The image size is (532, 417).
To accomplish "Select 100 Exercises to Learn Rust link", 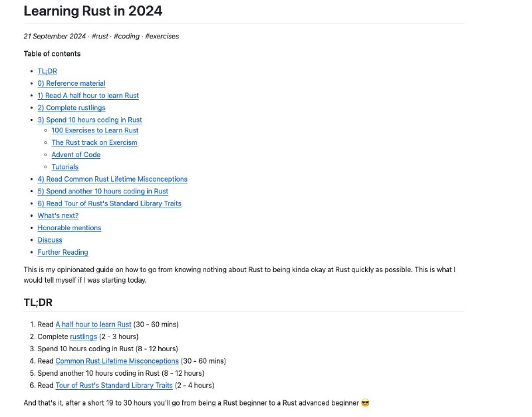I will pos(95,130).
